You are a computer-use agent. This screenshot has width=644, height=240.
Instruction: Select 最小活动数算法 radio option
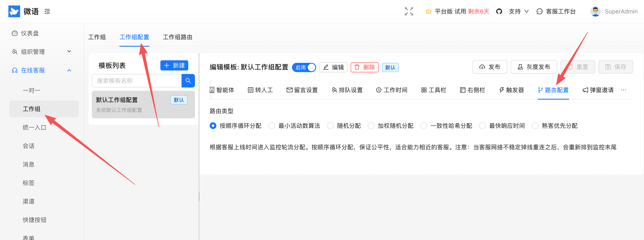tap(272, 125)
